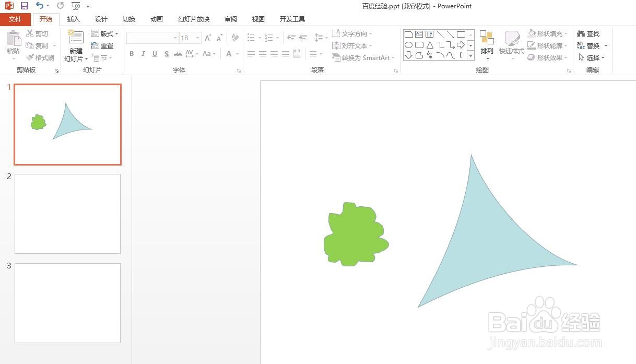Open Character Spacing (AV) dropdown
This screenshot has height=364, width=636.
pos(191,54)
